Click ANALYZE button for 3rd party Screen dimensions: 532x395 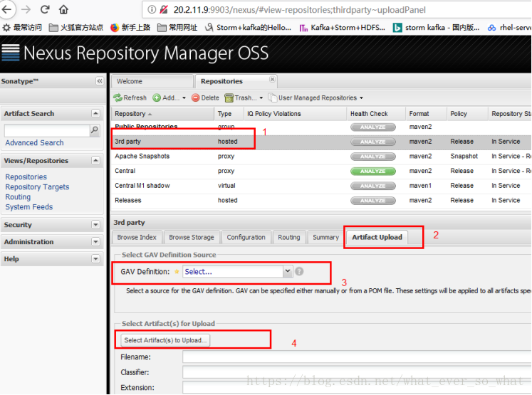point(373,142)
